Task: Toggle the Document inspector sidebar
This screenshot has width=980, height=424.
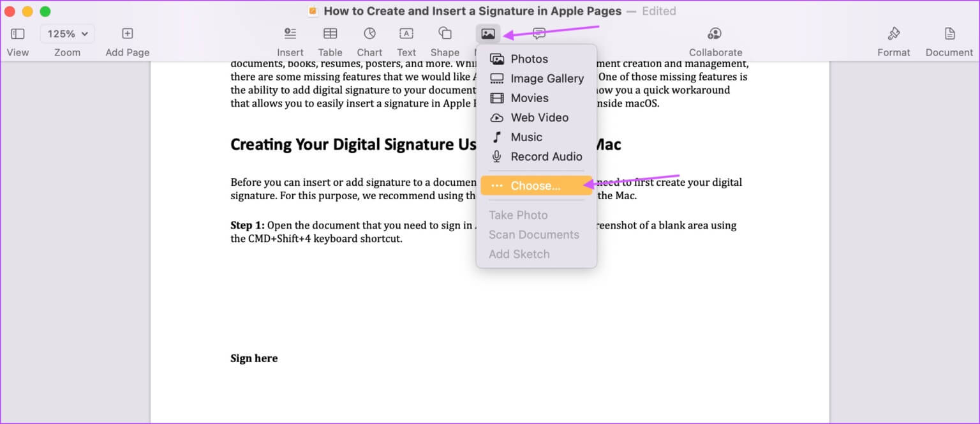Action: [x=949, y=34]
